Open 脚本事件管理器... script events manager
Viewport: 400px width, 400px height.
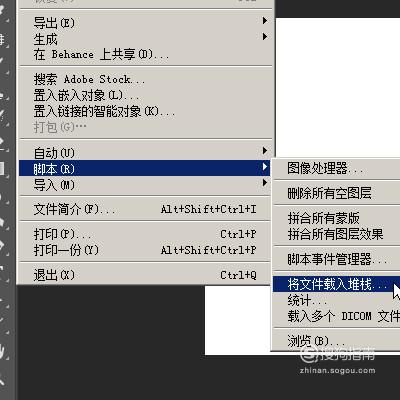(x=337, y=259)
